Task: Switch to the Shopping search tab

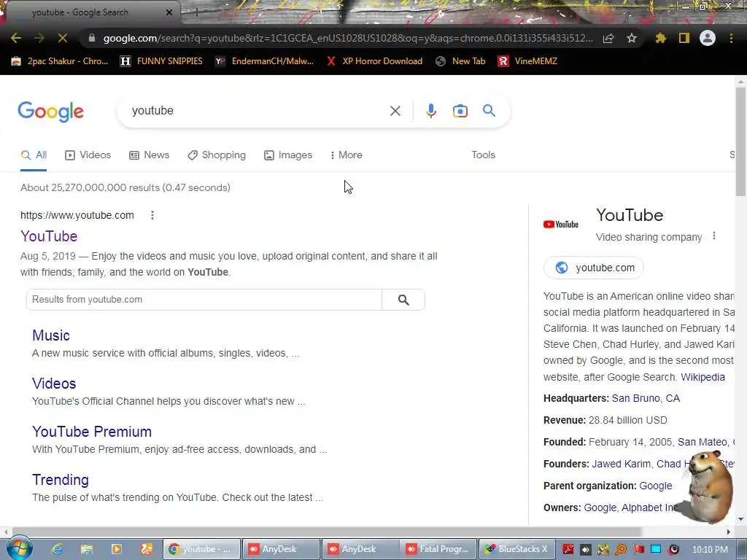Action: click(x=217, y=155)
